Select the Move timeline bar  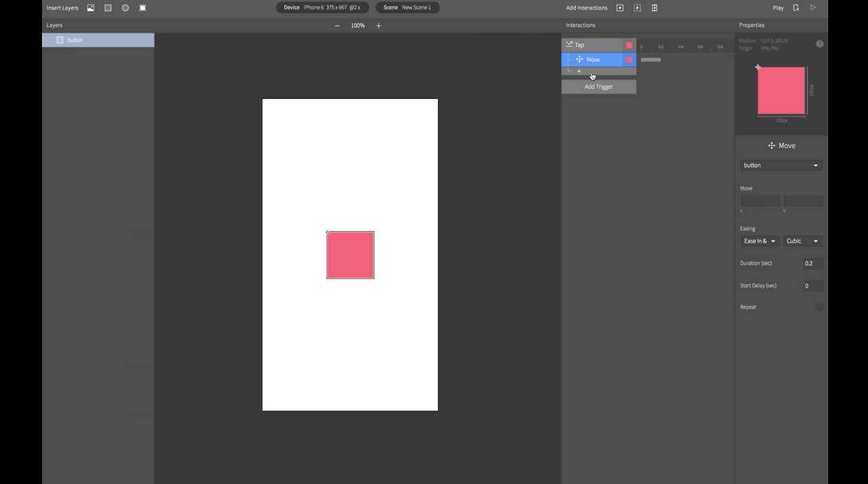point(650,60)
